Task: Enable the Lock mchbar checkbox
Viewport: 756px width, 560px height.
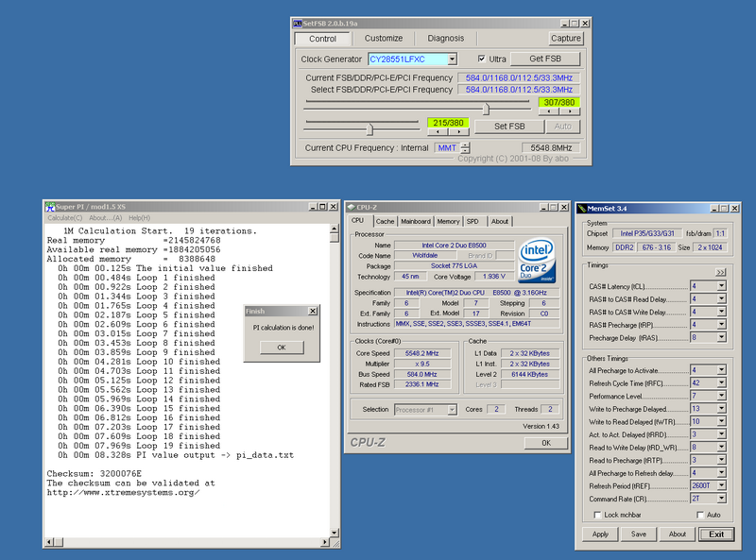Action: click(596, 515)
